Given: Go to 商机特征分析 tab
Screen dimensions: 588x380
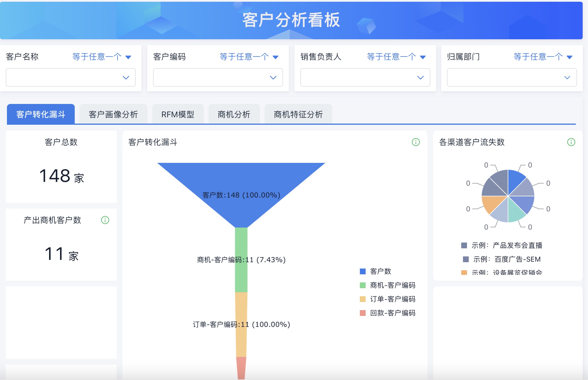Looking at the screenshot, I should [298, 114].
